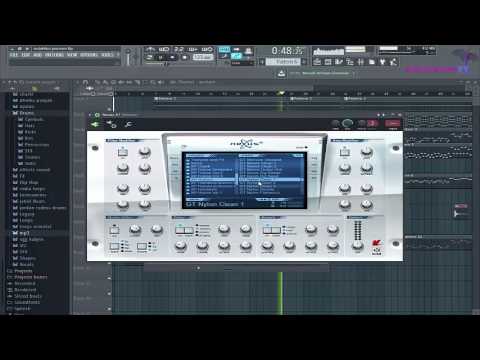The height and width of the screenshot is (360, 480).
Task: Click the last icon in the main shortcut toolbar
Action: 393,62
